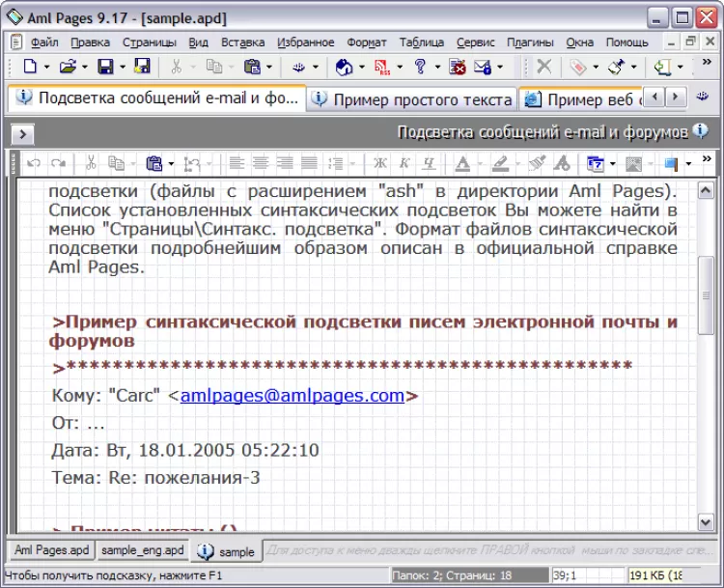Click scrollbar down arrow in editor

click(x=706, y=522)
